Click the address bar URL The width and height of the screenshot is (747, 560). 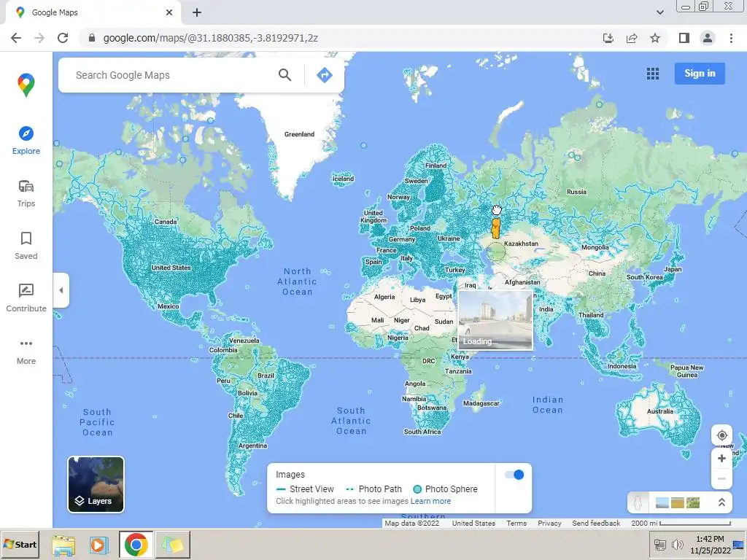click(x=211, y=38)
